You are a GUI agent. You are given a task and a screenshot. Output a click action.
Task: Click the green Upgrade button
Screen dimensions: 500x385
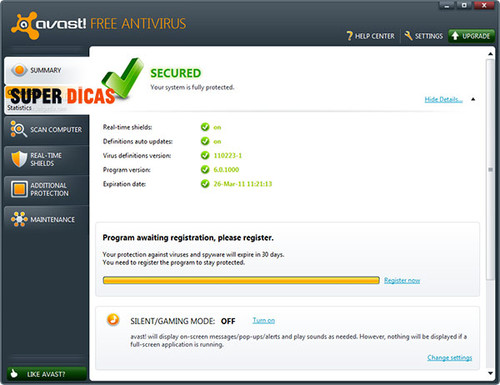[471, 36]
